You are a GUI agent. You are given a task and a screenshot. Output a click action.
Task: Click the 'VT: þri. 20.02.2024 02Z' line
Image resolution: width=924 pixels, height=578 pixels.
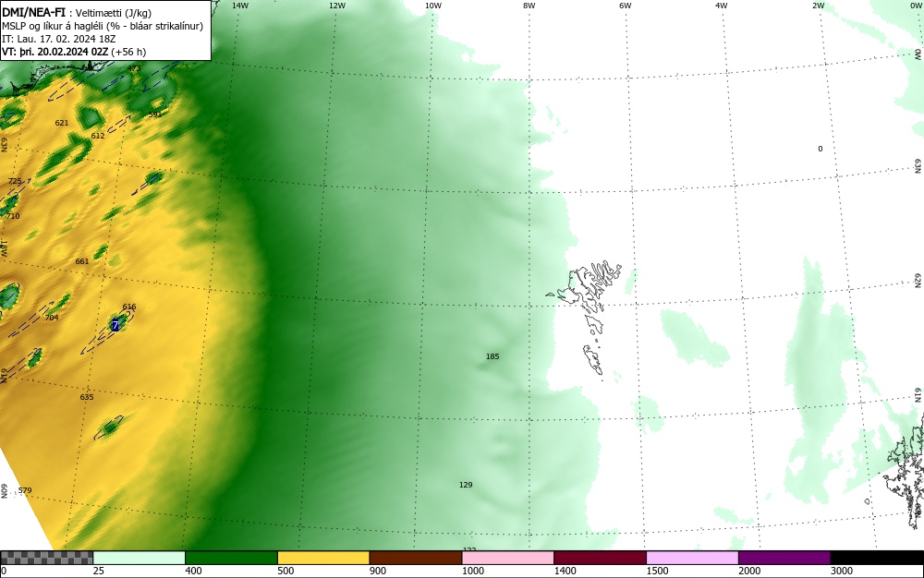click(74, 52)
